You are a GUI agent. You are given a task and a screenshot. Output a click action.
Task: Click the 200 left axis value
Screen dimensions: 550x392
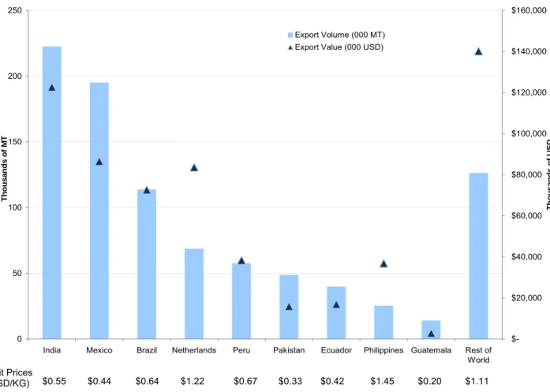point(15,77)
